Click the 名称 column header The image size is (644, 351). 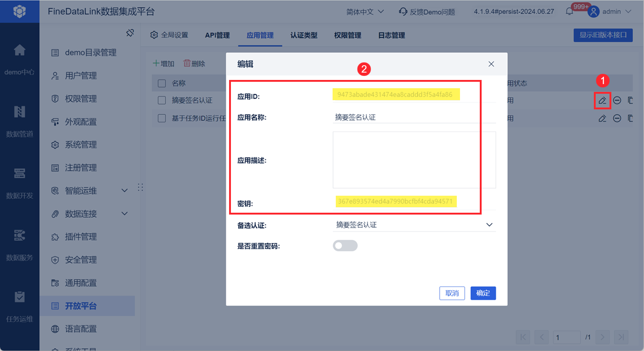pos(178,83)
